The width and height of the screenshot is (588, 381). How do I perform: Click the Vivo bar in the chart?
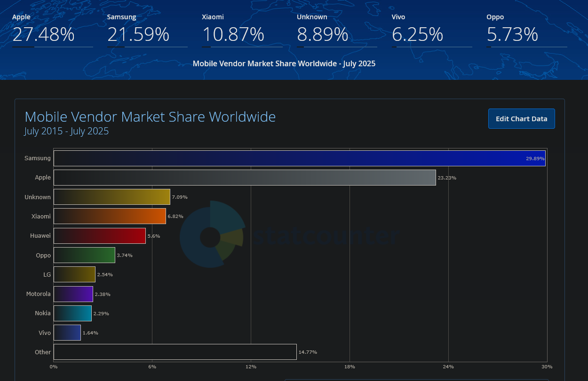tap(67, 333)
